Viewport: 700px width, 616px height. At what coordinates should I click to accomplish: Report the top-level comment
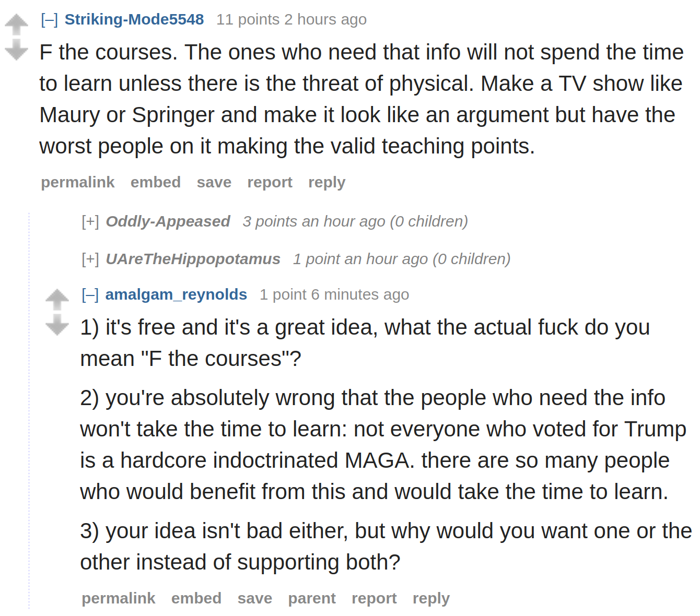tap(270, 182)
